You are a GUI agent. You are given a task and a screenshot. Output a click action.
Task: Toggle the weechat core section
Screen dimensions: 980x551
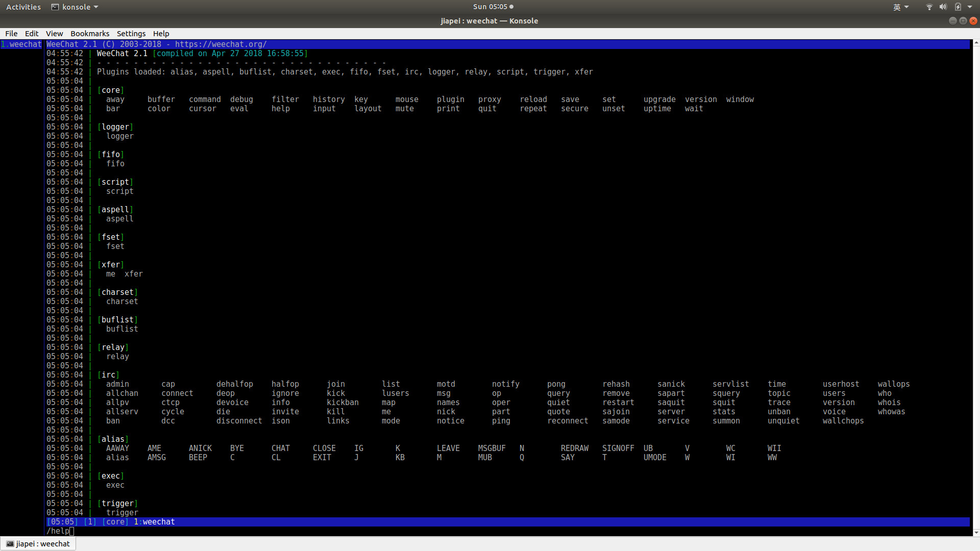[x=110, y=89]
